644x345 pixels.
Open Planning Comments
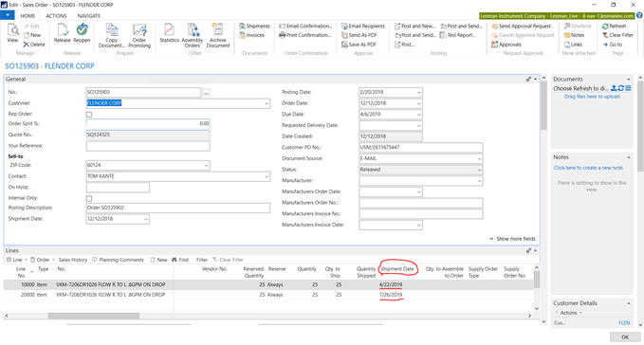click(118, 260)
